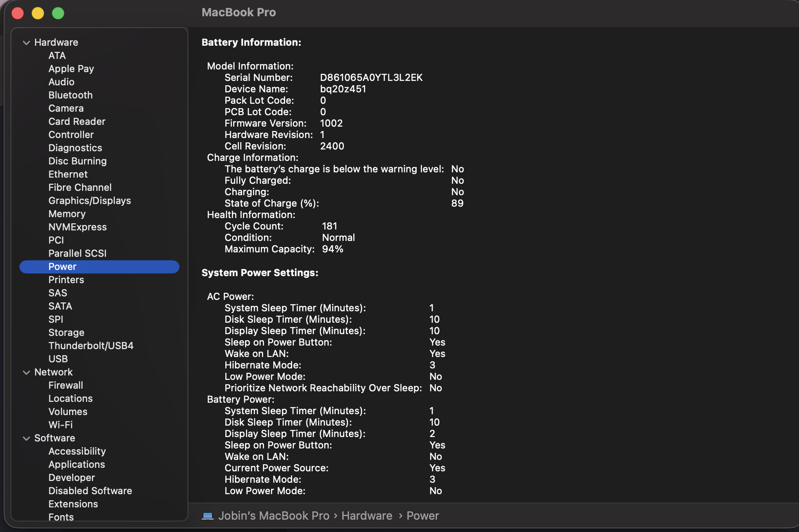
Task: Open the Ethernet hardware entry
Action: (x=68, y=174)
